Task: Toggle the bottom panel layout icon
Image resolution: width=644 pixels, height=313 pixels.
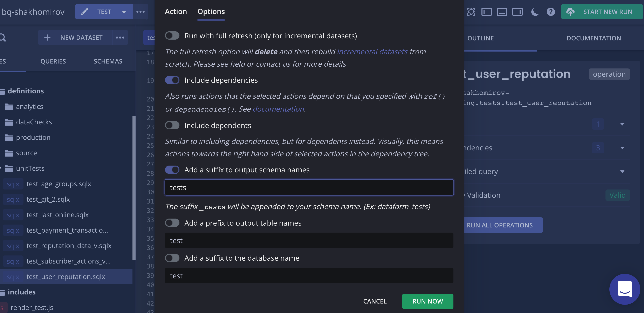Action: 502,12
